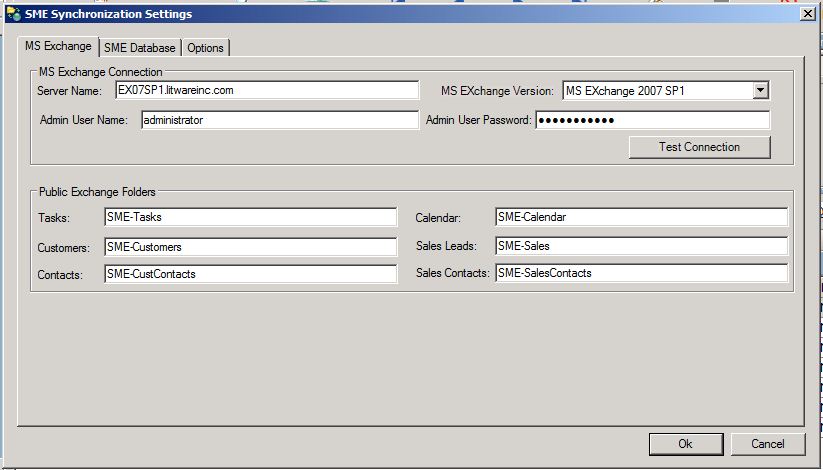Click the Server Name label
The height and width of the screenshot is (470, 823).
pyautogui.click(x=69, y=91)
